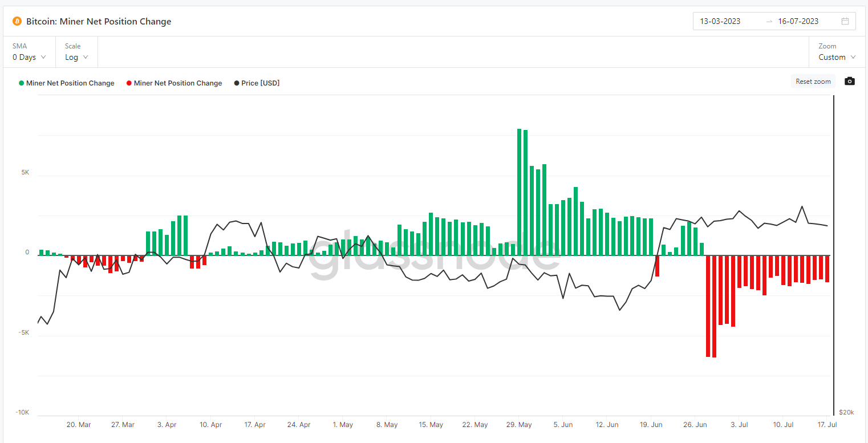Toggle green Miner Net Position Change series

click(67, 83)
